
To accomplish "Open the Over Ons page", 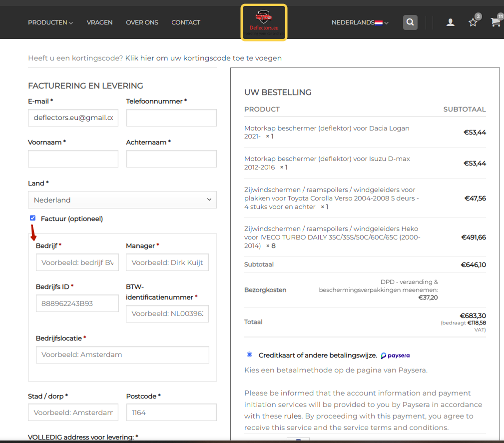I will [x=142, y=22].
